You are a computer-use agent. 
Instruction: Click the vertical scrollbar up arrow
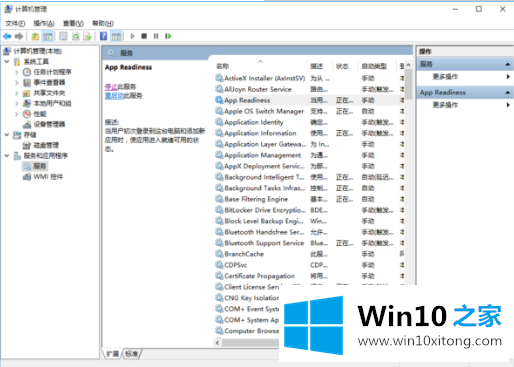click(x=409, y=65)
